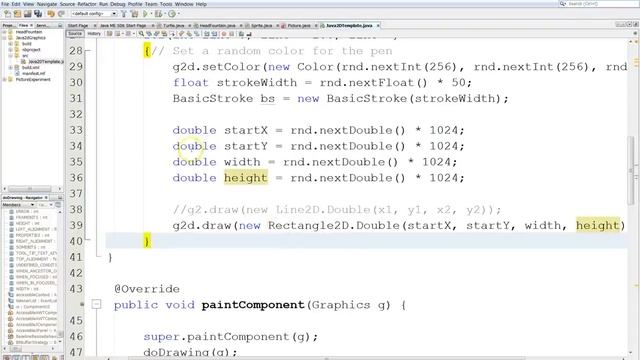
Task: Collapse the paintComponent method fold
Action: (96, 304)
